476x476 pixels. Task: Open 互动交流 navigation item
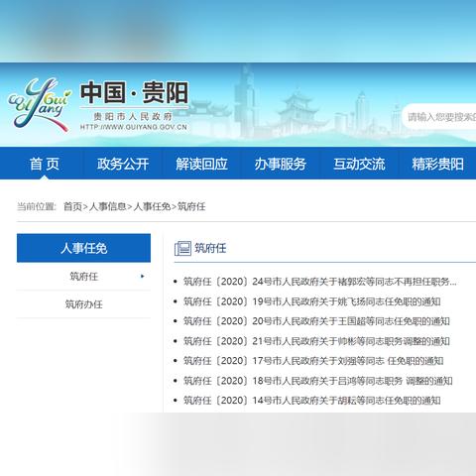(359, 164)
